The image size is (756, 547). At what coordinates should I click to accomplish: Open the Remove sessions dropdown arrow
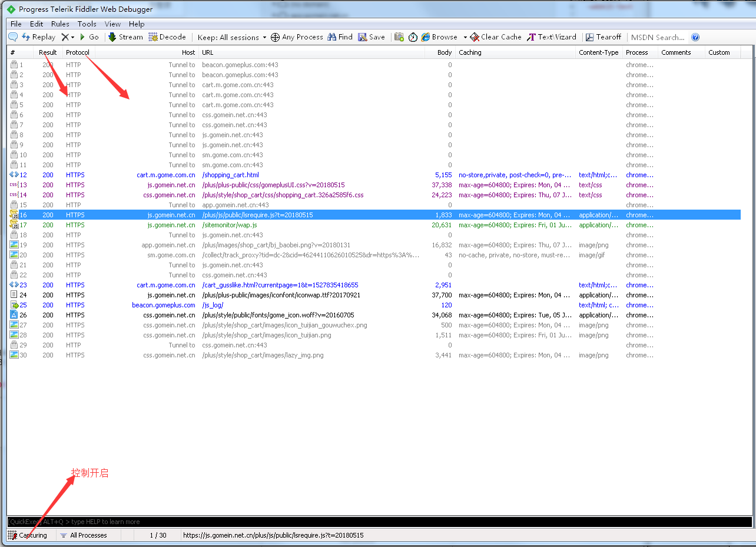click(x=73, y=37)
